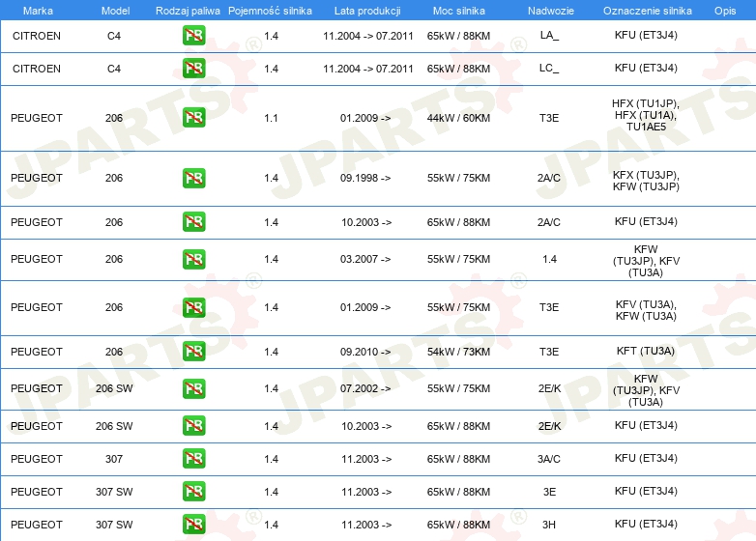Click fuel icon in 307 SW 3H row

193,525
